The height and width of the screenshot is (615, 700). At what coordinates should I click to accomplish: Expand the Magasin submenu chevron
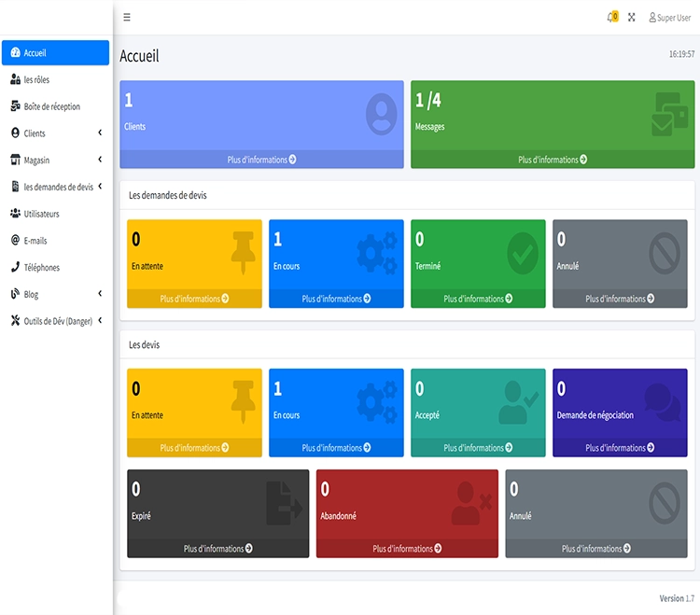coord(100,160)
